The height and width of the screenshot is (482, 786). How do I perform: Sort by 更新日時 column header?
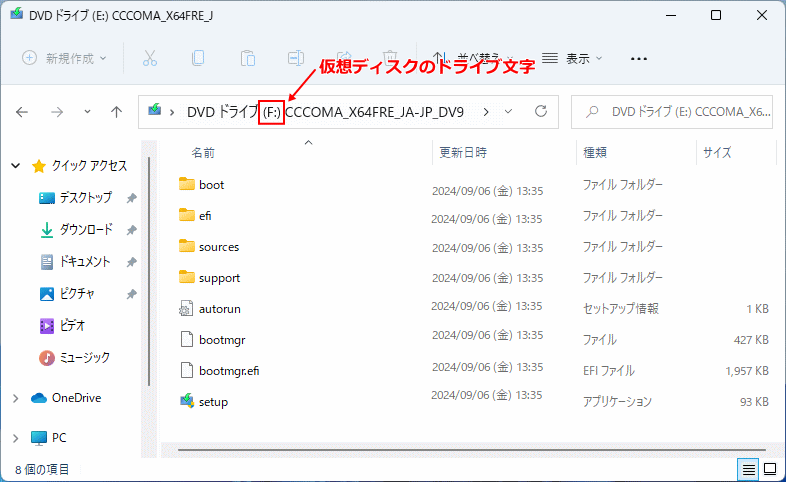coord(464,153)
